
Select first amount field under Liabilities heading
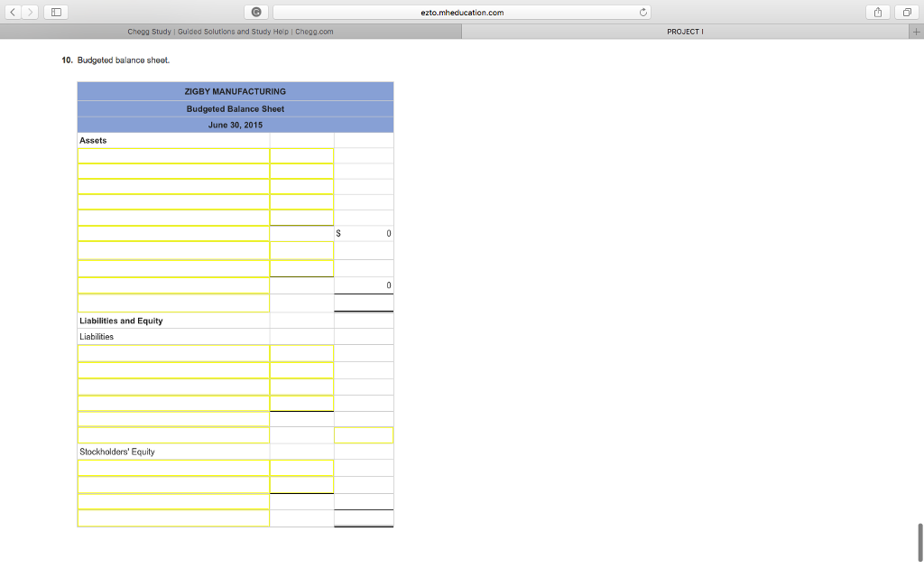301,353
